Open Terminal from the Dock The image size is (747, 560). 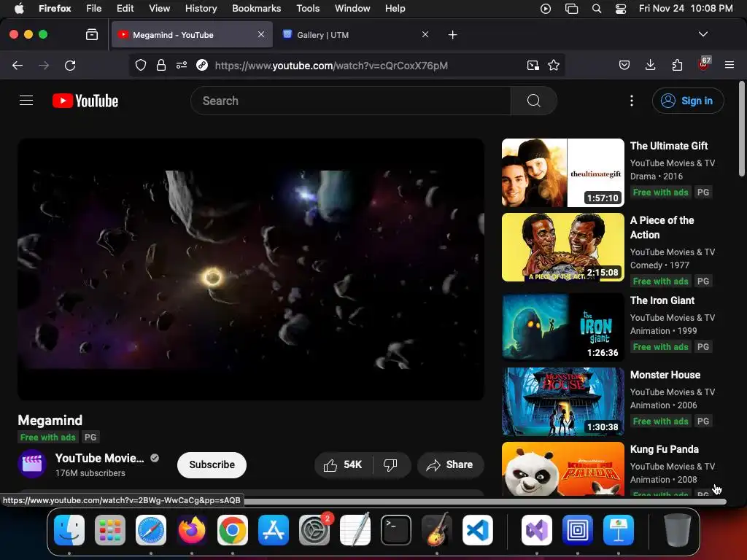pos(395,530)
